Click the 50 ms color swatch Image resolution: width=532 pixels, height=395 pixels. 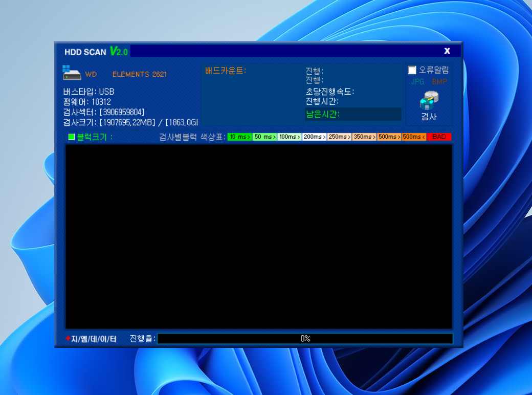(264, 137)
